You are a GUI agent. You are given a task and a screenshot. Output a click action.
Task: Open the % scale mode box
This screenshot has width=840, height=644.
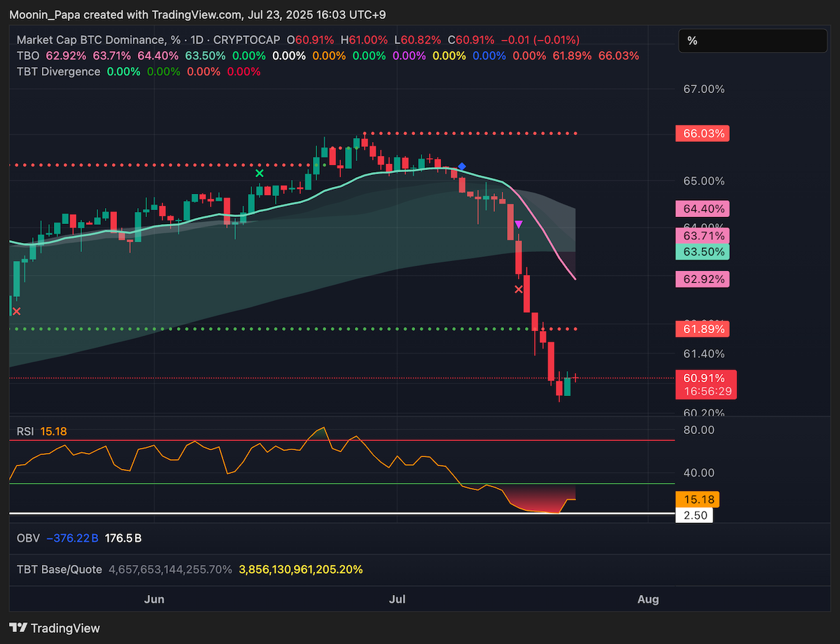click(x=752, y=41)
